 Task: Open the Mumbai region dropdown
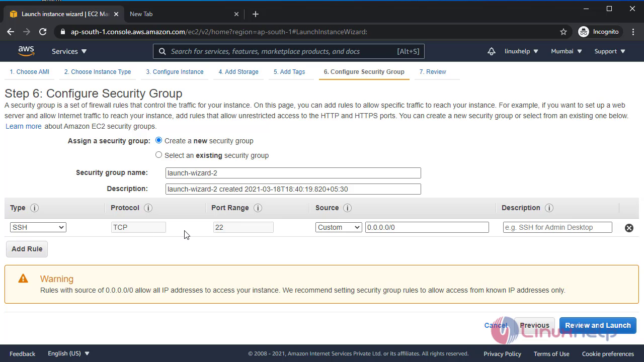click(x=567, y=51)
